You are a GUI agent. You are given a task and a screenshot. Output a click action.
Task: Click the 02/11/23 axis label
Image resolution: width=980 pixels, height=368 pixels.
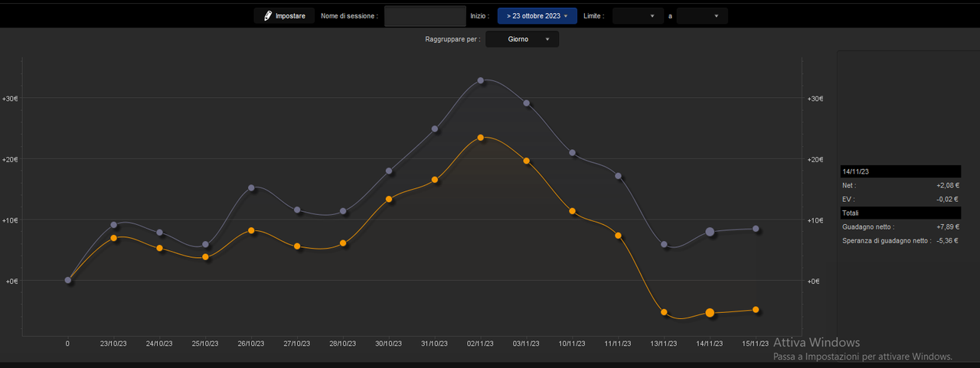click(x=481, y=344)
